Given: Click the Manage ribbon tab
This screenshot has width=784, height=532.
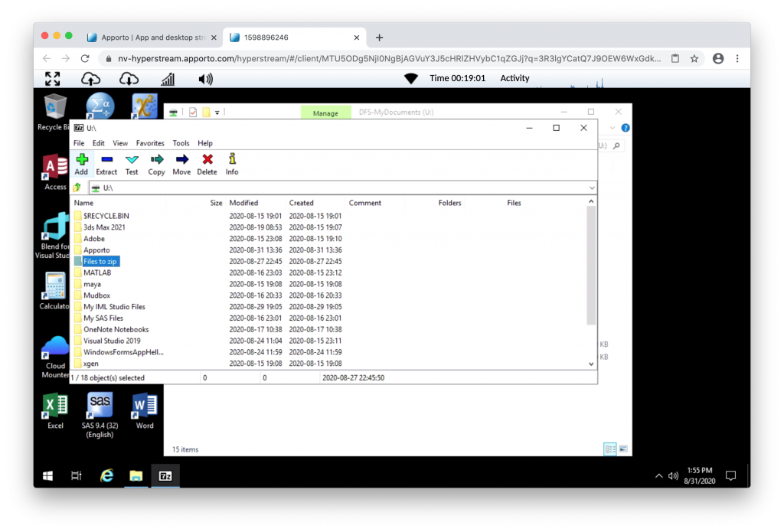Looking at the screenshot, I should (325, 113).
